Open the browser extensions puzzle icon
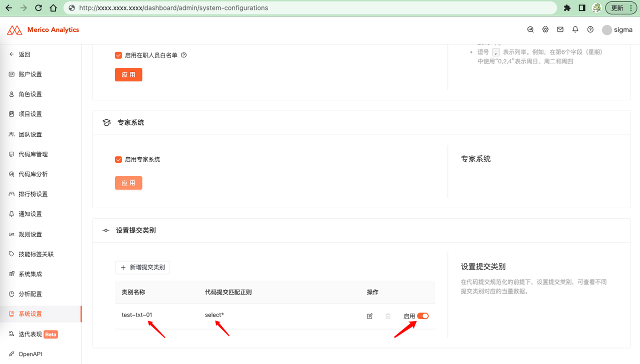The width and height of the screenshot is (640, 364). pos(567,8)
